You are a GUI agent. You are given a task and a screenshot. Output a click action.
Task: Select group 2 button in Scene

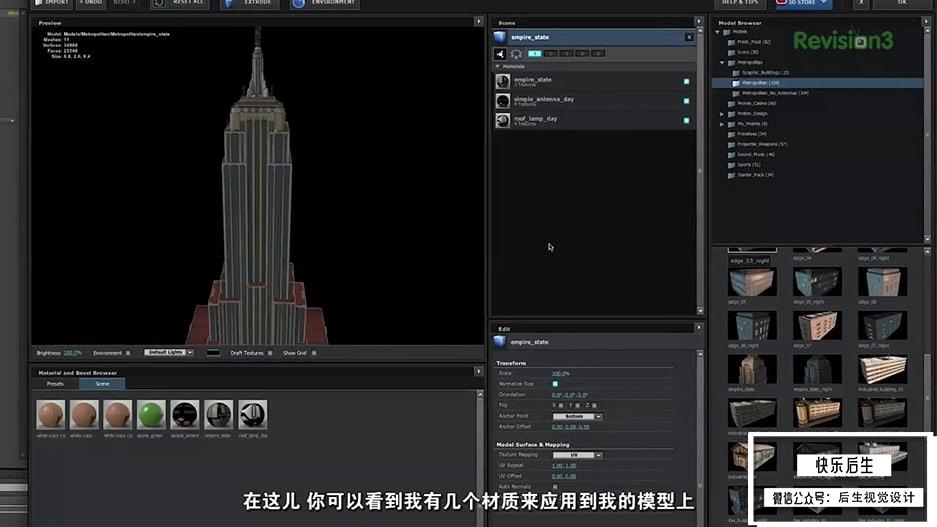[550, 54]
